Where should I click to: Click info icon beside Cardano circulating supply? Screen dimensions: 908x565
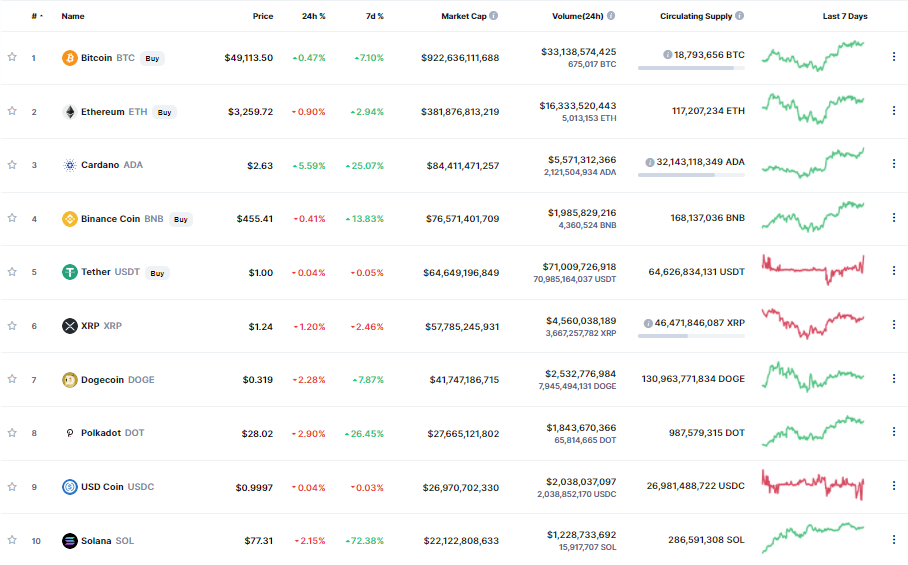click(650, 162)
